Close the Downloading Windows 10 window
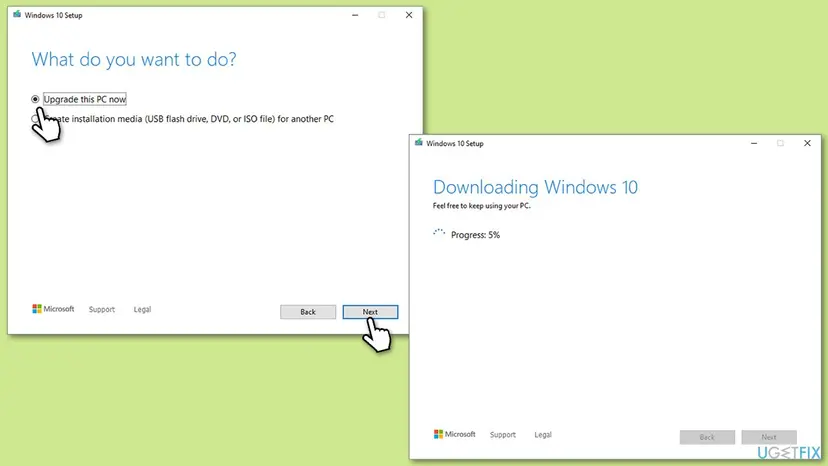 (x=807, y=143)
